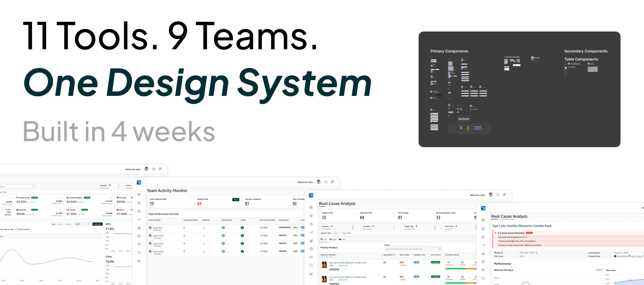
Task: Select the Weekly range toggle
Action: point(60,224)
